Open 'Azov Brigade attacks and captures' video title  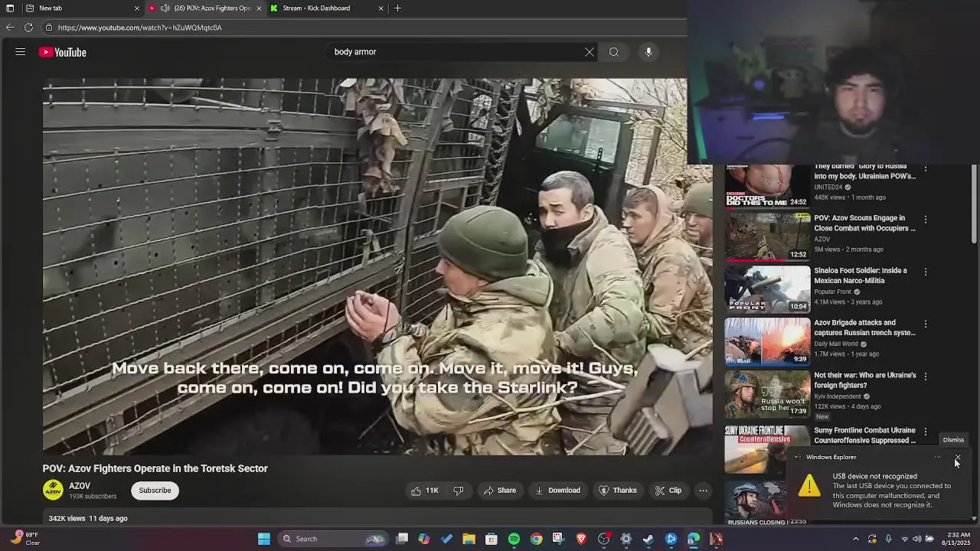(x=864, y=328)
